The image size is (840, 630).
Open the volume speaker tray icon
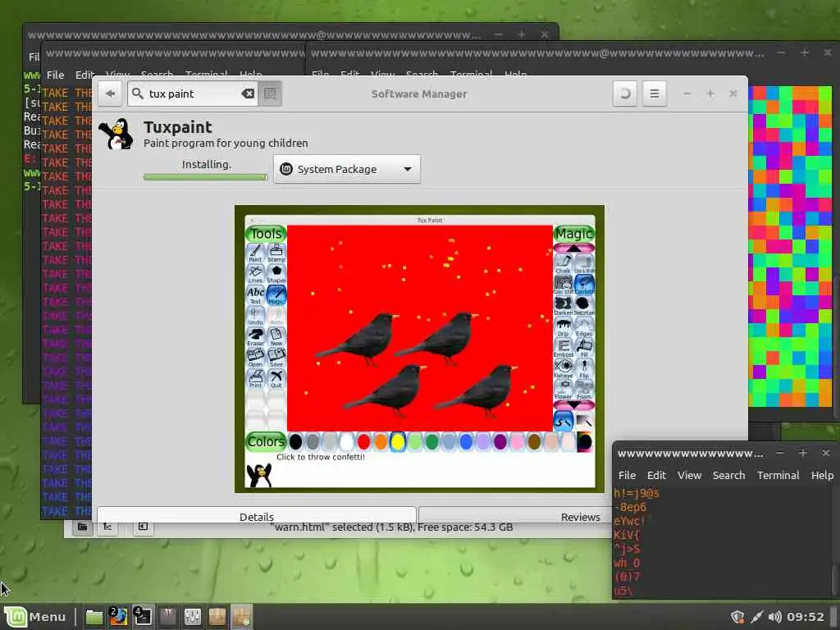[x=774, y=617]
